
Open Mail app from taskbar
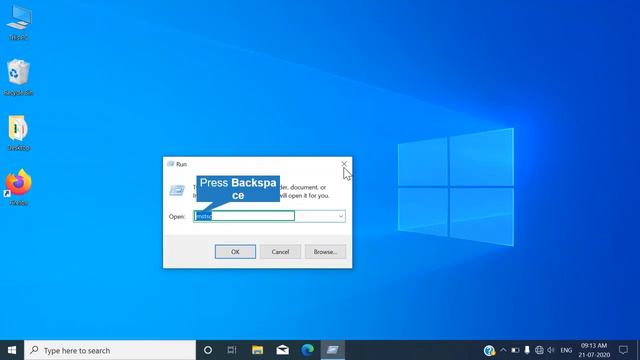pos(282,350)
